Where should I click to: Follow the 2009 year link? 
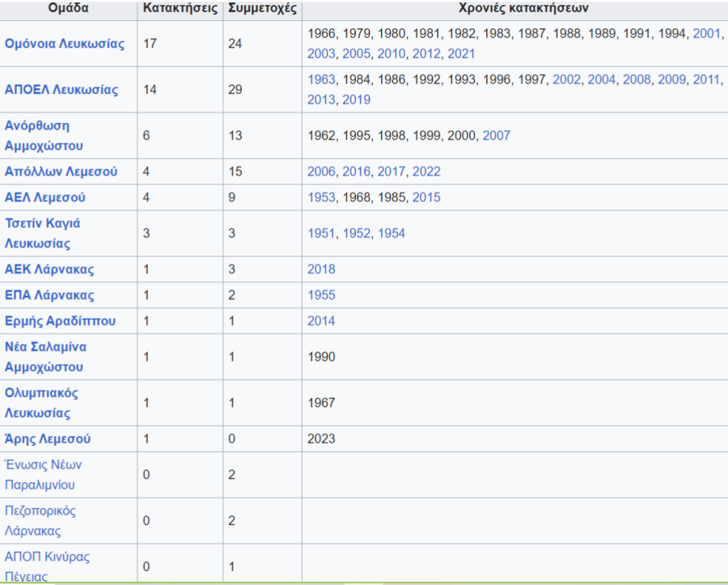click(671, 79)
